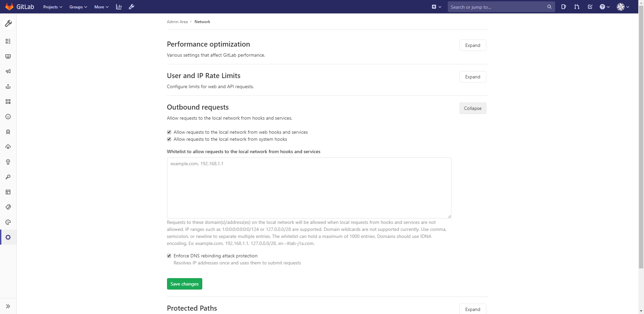
Task: Open the Projects menu
Action: 53,7
